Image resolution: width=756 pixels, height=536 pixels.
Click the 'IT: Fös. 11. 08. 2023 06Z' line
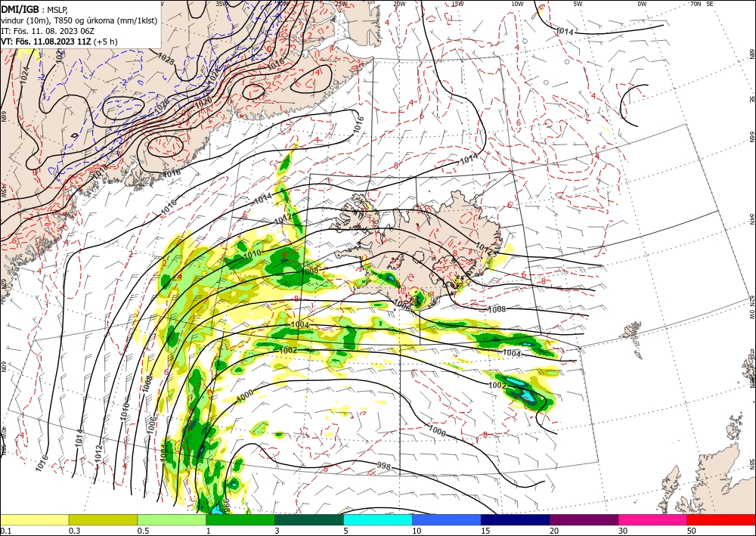(47, 31)
